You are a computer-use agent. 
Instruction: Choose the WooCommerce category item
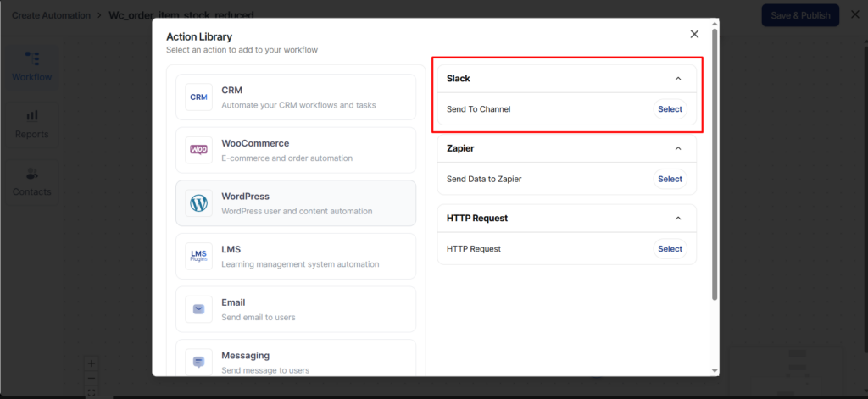(296, 150)
